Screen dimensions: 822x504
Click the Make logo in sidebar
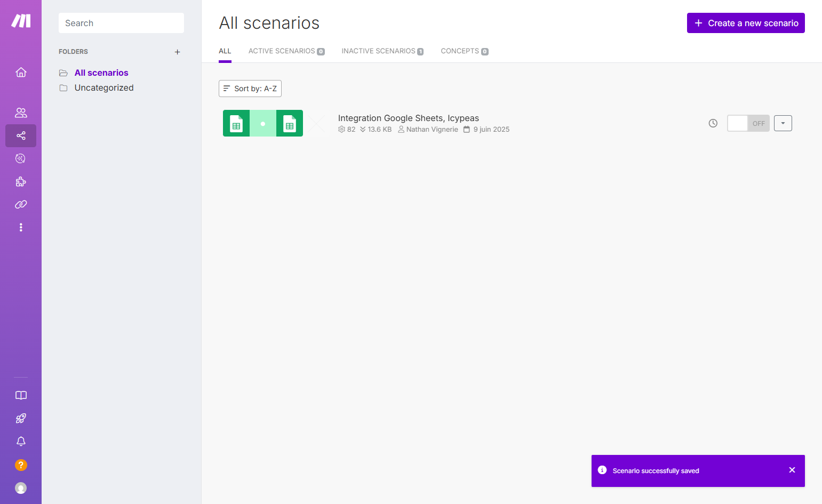pos(21,21)
